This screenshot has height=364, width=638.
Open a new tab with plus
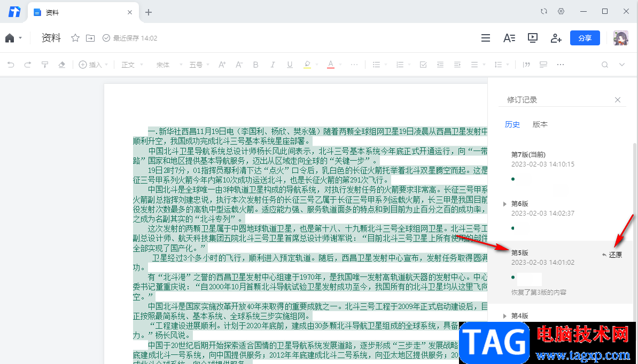[x=149, y=12]
